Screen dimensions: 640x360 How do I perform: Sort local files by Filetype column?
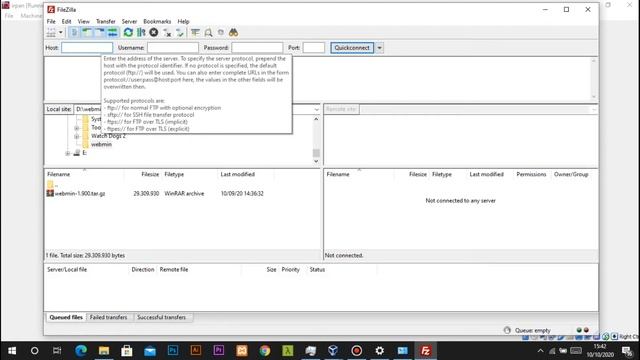coord(174,174)
